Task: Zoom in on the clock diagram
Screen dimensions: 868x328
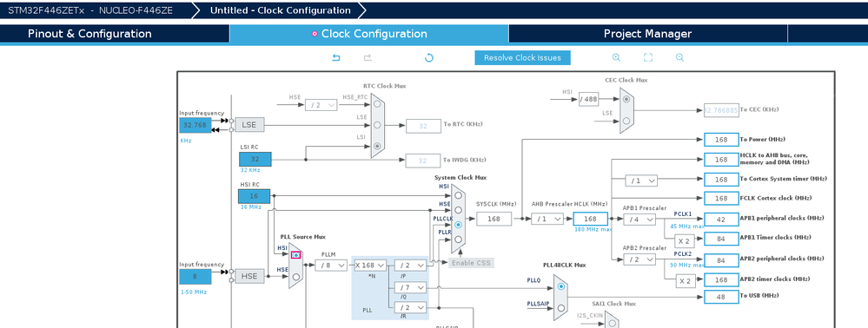Action: pyautogui.click(x=616, y=57)
